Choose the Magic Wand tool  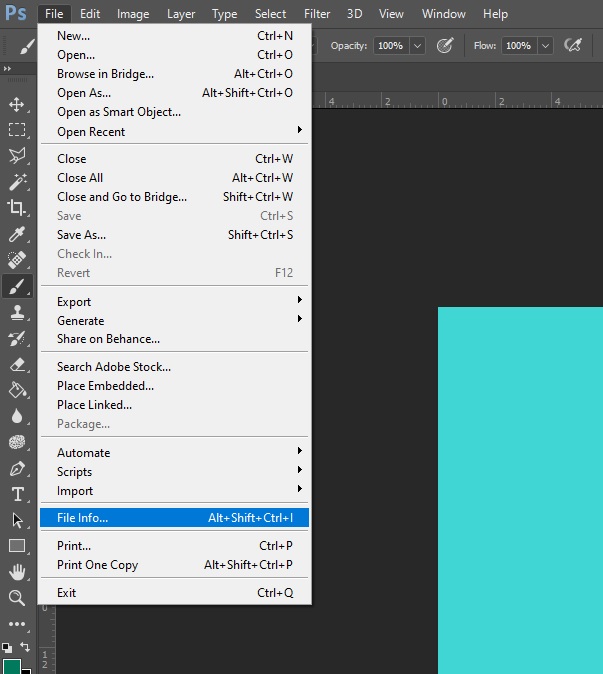tap(17, 182)
